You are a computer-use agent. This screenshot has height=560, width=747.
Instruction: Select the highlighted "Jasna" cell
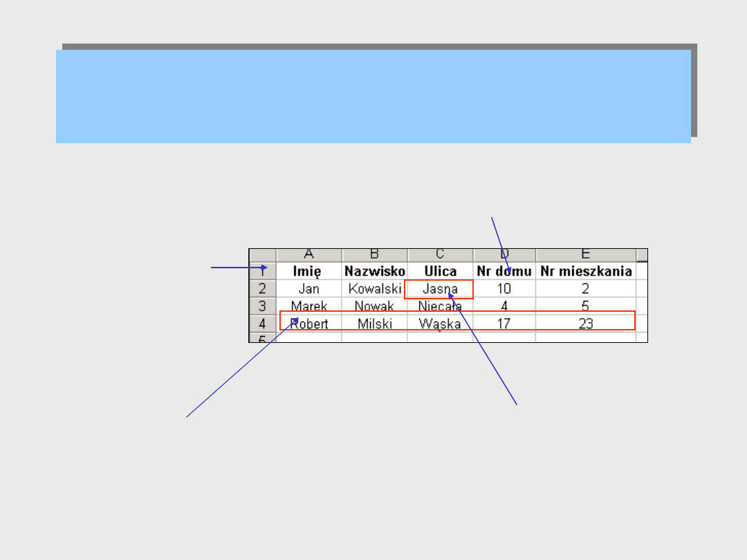440,289
